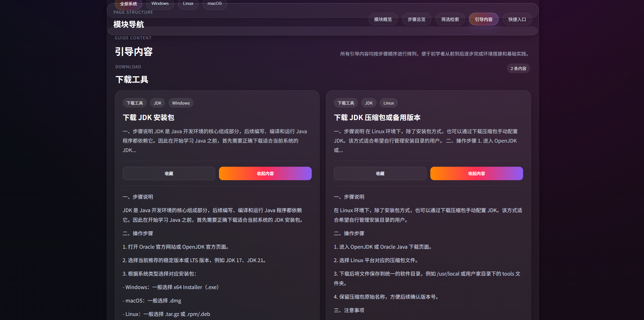Screen dimensions: 644x320
Task: Click line '3. 根据系统类型选择对应安装包：'
Action: pos(160,274)
